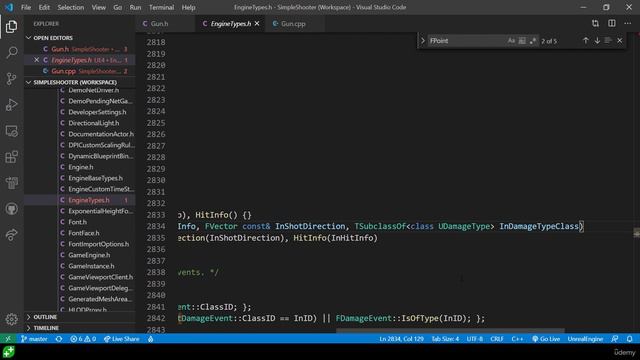Close EngineTypes.h in Open Editors list
Image resolution: width=640 pixels, height=360 pixels.
pos(36,60)
